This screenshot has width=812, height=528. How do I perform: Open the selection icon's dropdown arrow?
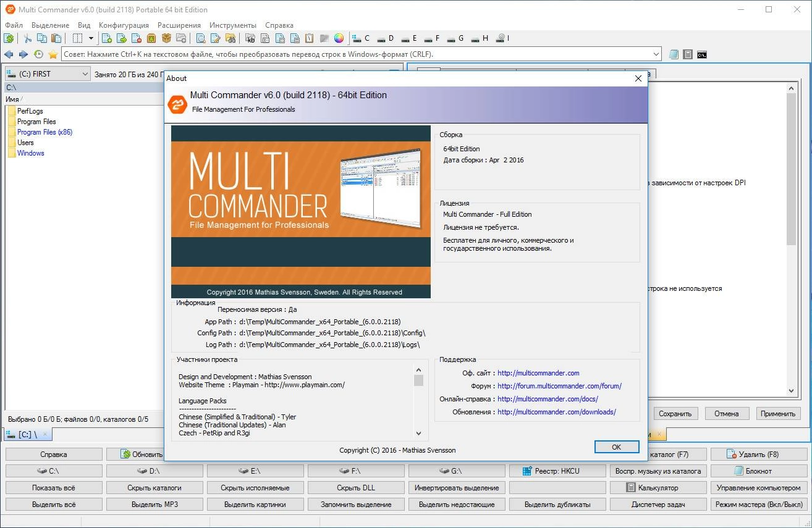(x=91, y=38)
